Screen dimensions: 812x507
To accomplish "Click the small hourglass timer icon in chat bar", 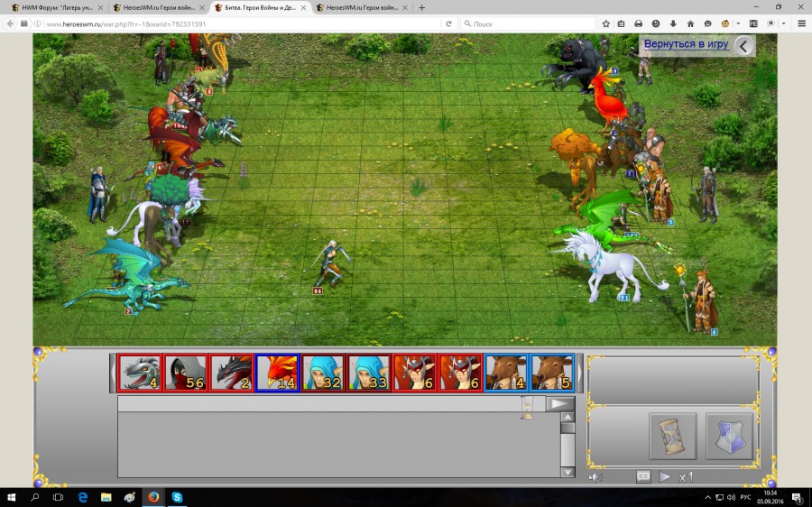I will tap(527, 408).
